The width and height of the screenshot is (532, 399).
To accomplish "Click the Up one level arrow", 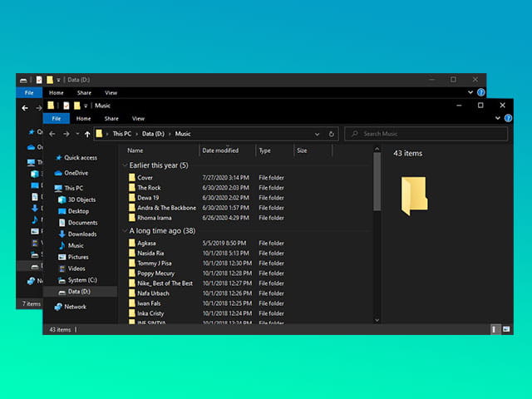I will 87,134.
